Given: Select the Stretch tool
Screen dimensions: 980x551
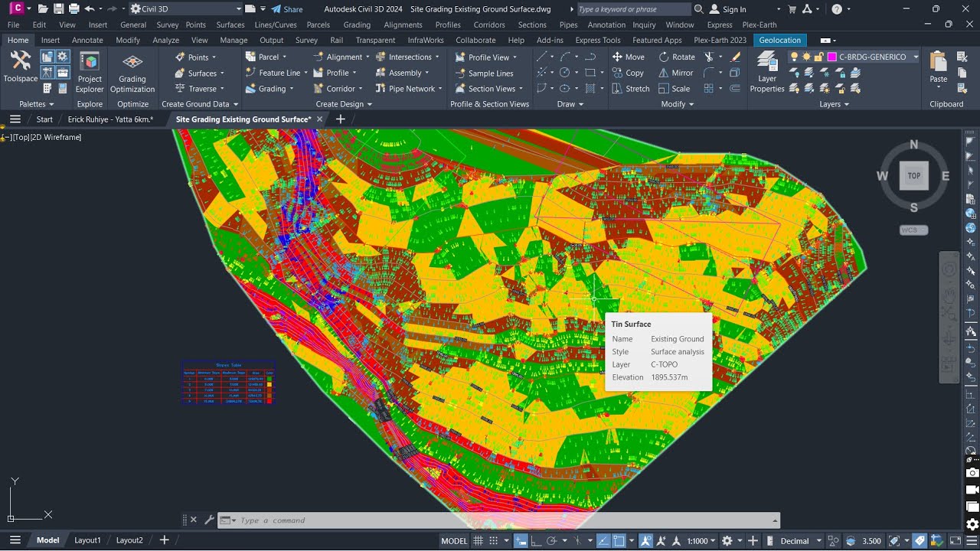Looking at the screenshot, I should pyautogui.click(x=630, y=89).
